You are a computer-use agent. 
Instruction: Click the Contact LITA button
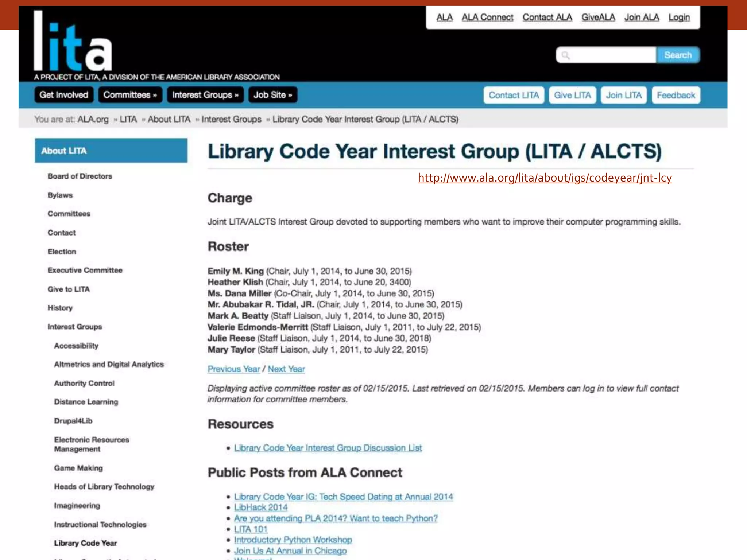click(514, 95)
